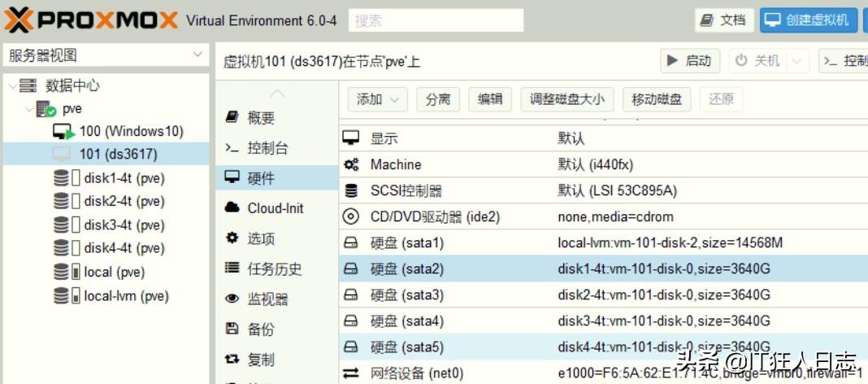The height and width of the screenshot is (384, 868).
Task: Select the 硬盘 (sata2) row
Action: point(603,269)
